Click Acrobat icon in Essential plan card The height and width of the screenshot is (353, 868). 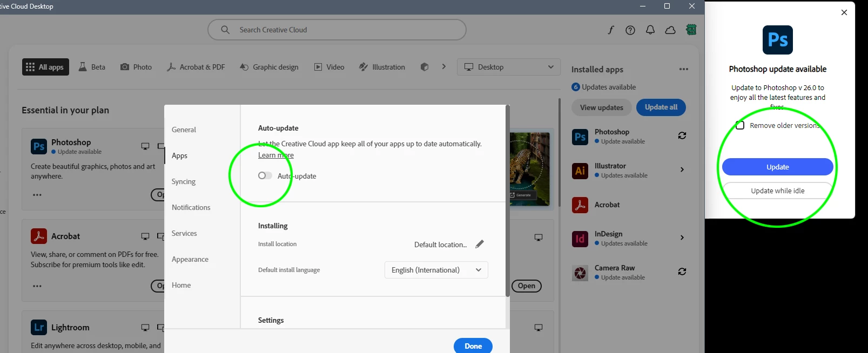(x=39, y=236)
